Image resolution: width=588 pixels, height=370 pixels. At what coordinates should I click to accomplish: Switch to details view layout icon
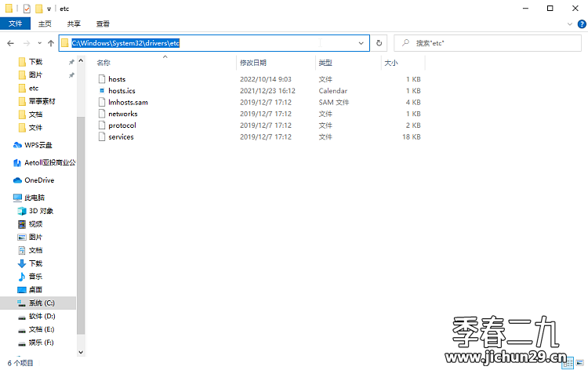tap(569, 363)
